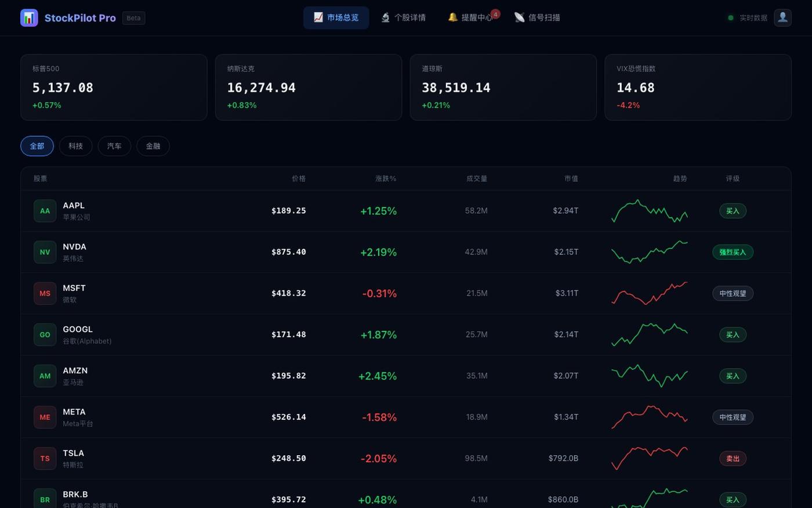Viewport: 812px width, 508px height.
Task: Select the 全部 sector filter
Action: pyautogui.click(x=37, y=146)
